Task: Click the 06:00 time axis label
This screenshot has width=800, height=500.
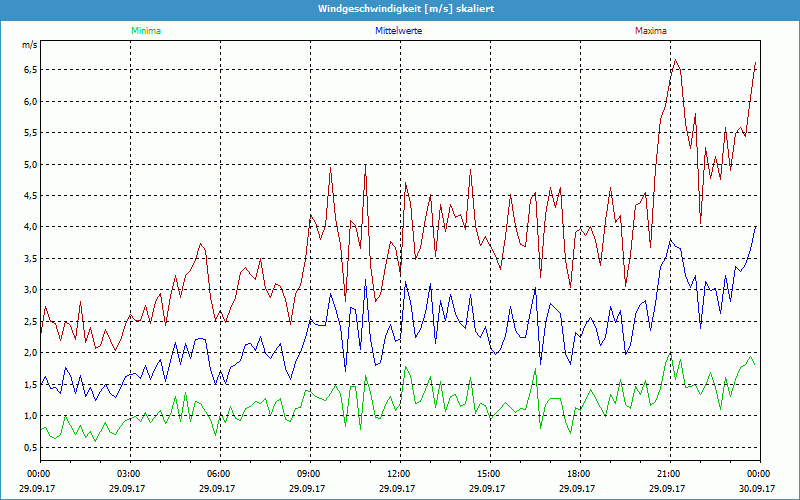Action: [x=220, y=474]
